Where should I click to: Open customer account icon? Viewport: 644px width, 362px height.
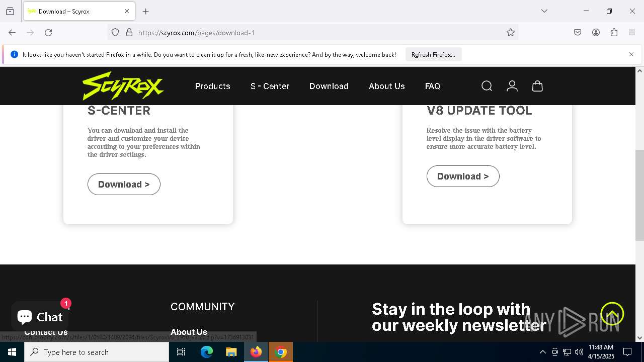point(512,86)
